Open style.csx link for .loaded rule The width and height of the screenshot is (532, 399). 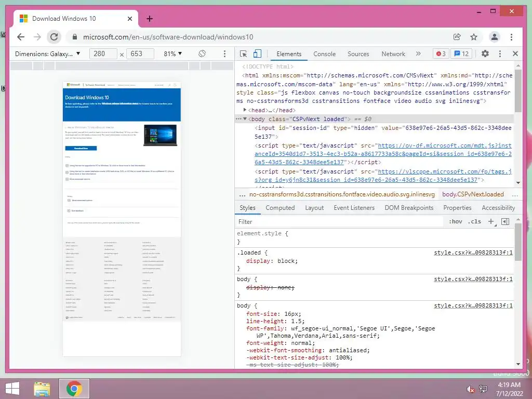click(x=473, y=253)
